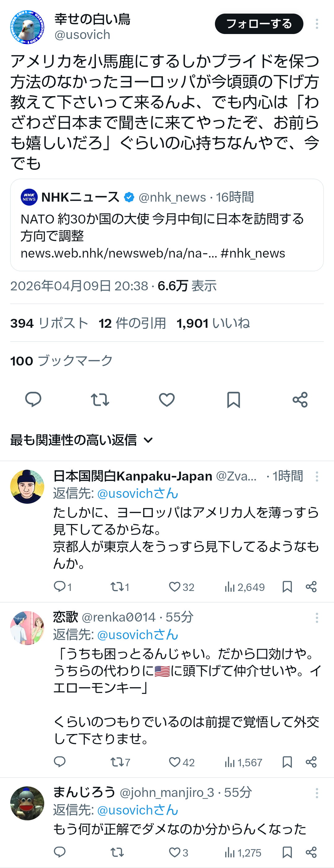Open more options for main post
The width and height of the screenshot is (334, 868).
tap(316, 24)
